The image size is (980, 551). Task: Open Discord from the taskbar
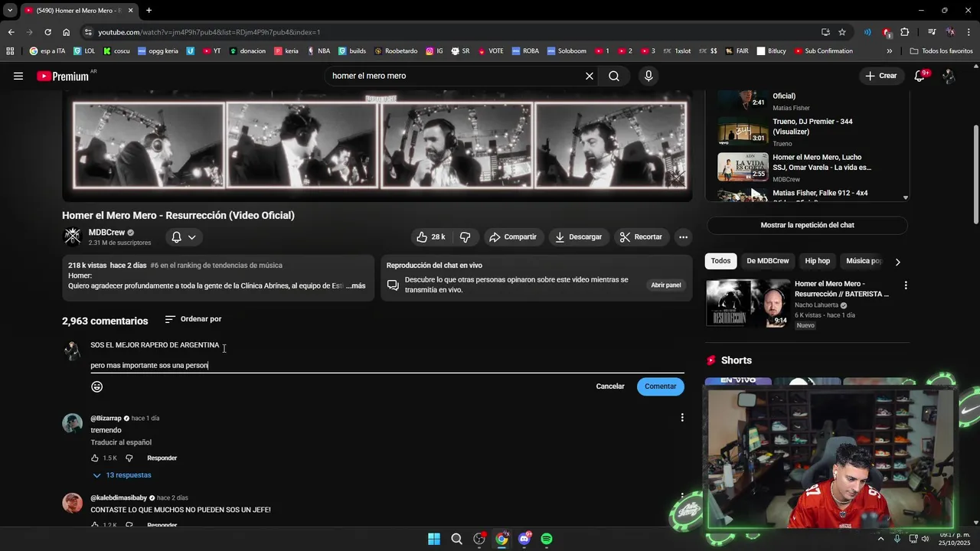coord(524,539)
